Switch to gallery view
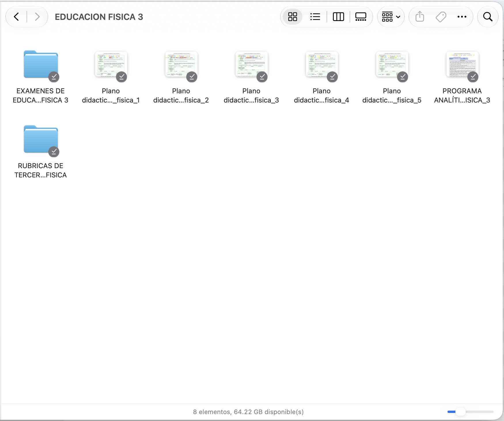 coord(361,17)
